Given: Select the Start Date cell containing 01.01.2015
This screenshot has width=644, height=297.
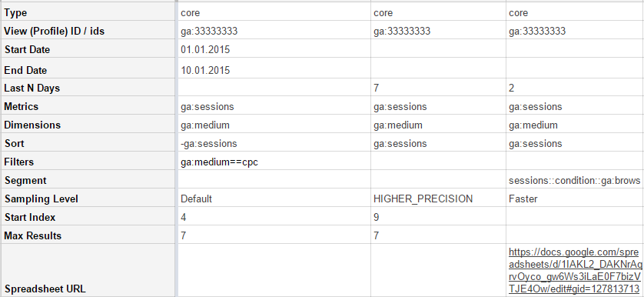Looking at the screenshot, I should click(274, 49).
